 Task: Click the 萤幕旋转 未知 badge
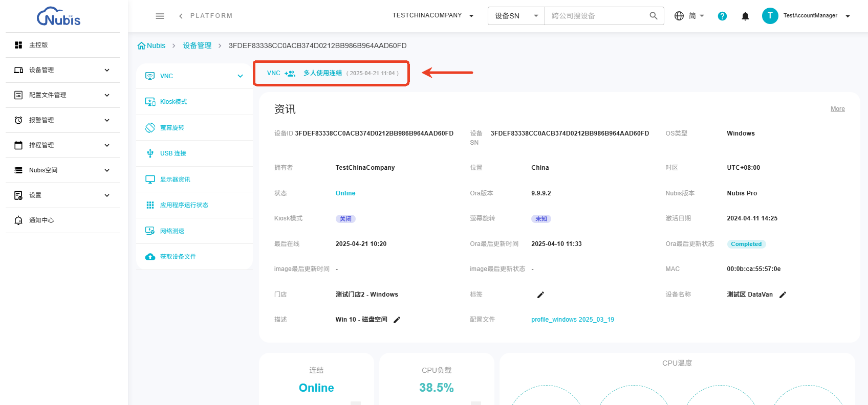[x=541, y=219]
